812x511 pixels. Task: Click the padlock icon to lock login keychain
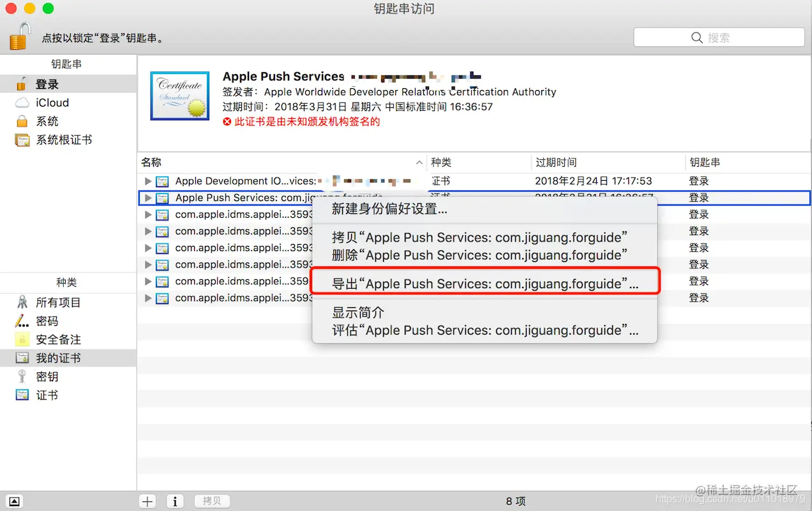click(x=20, y=36)
